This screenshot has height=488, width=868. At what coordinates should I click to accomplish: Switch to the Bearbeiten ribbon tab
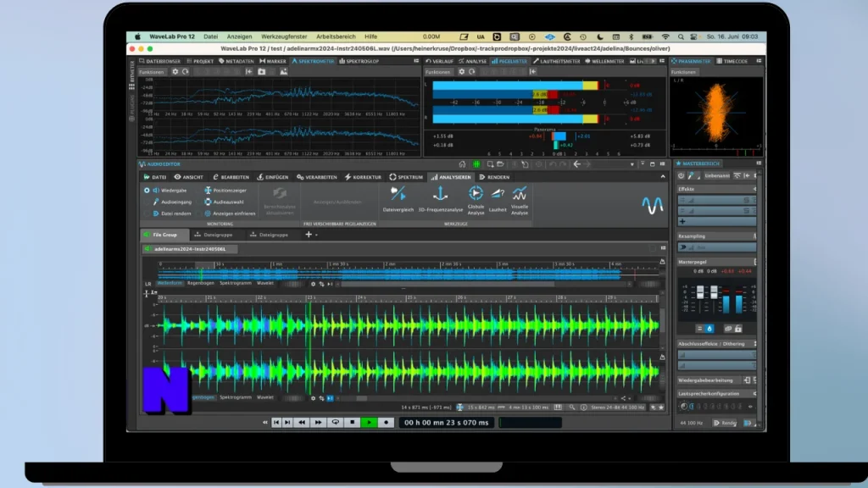pyautogui.click(x=231, y=177)
